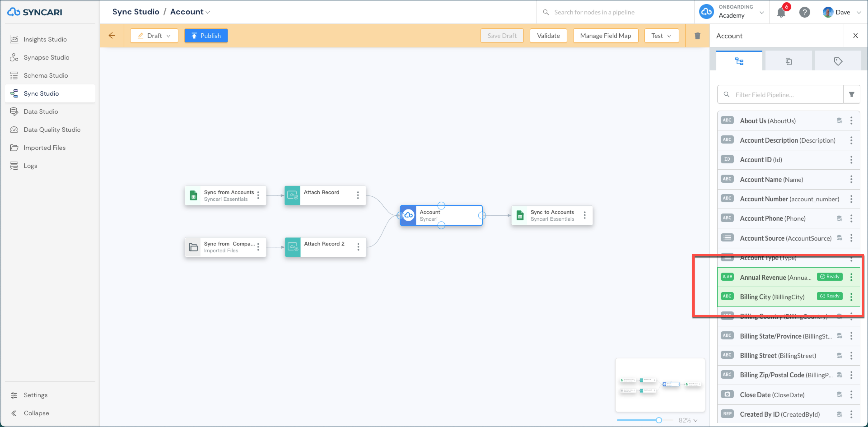Click data icon on Billing Zip/Postal Code row
This screenshot has width=868, height=427.
pyautogui.click(x=839, y=375)
